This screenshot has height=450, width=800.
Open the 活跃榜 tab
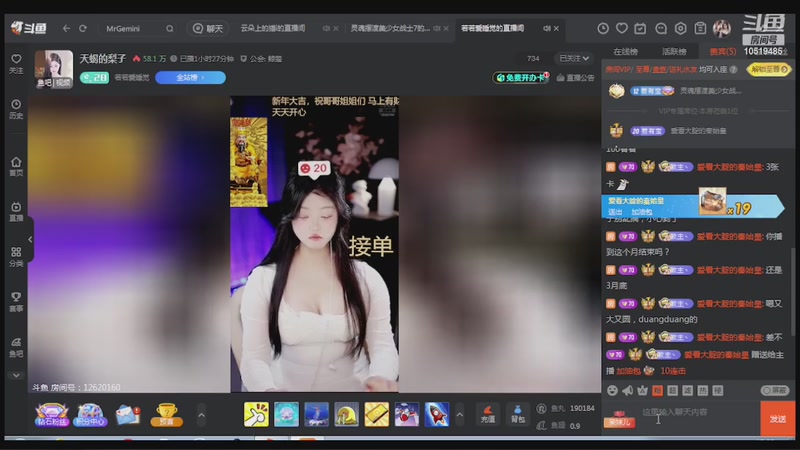click(674, 52)
